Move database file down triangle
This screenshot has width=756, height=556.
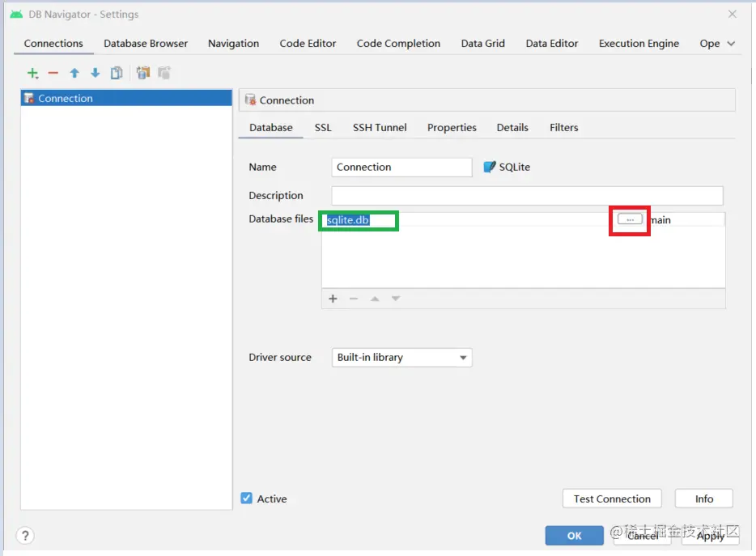click(x=395, y=299)
